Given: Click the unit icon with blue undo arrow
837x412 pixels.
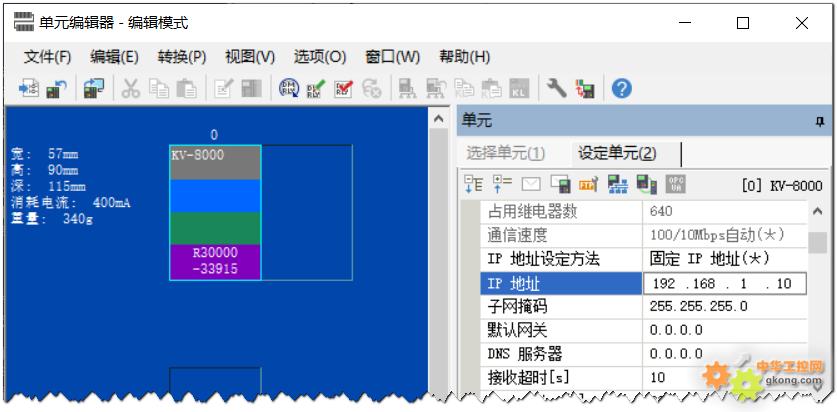Looking at the screenshot, I should (56, 89).
